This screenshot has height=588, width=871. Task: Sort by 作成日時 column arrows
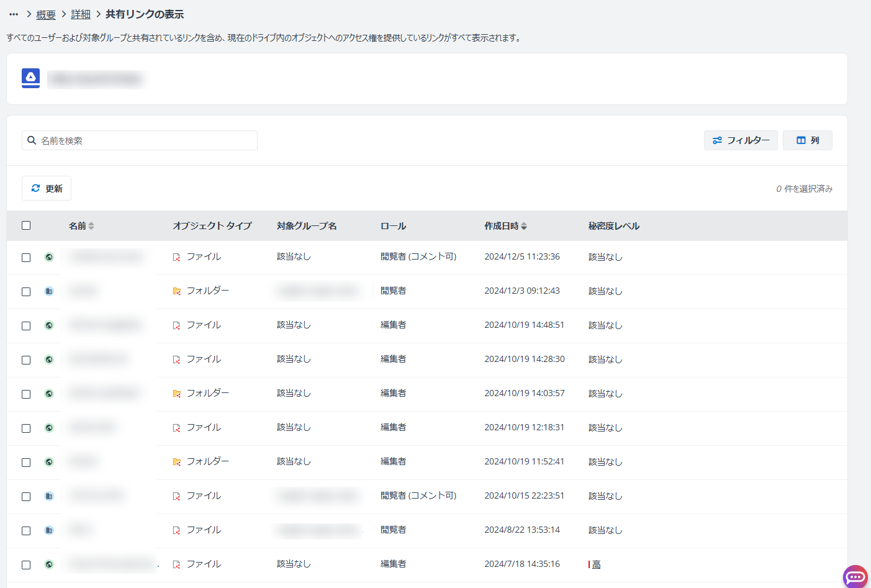tap(524, 226)
